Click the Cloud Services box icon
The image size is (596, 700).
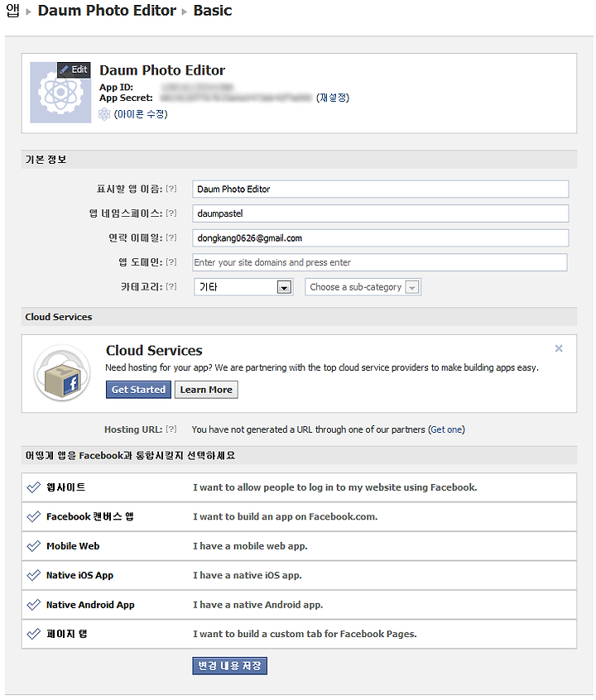(62, 373)
